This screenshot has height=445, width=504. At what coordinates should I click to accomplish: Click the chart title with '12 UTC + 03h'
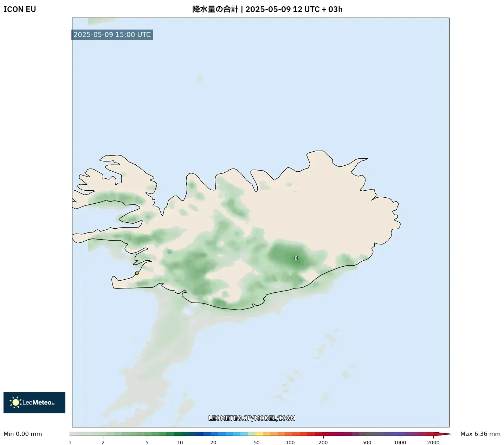coord(267,9)
